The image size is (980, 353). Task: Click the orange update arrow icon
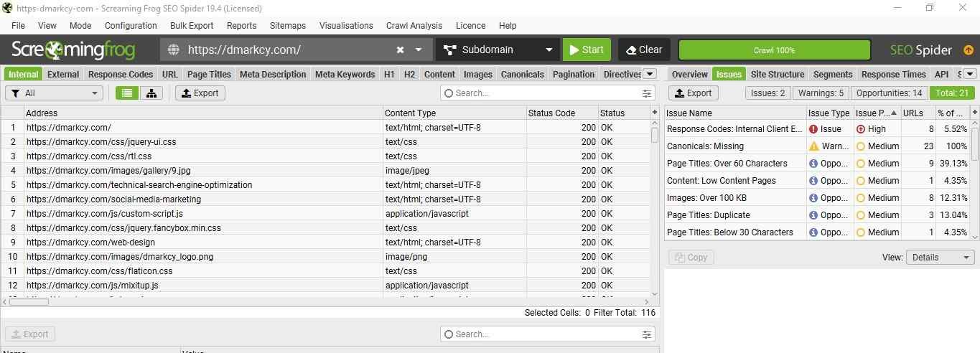[x=969, y=50]
